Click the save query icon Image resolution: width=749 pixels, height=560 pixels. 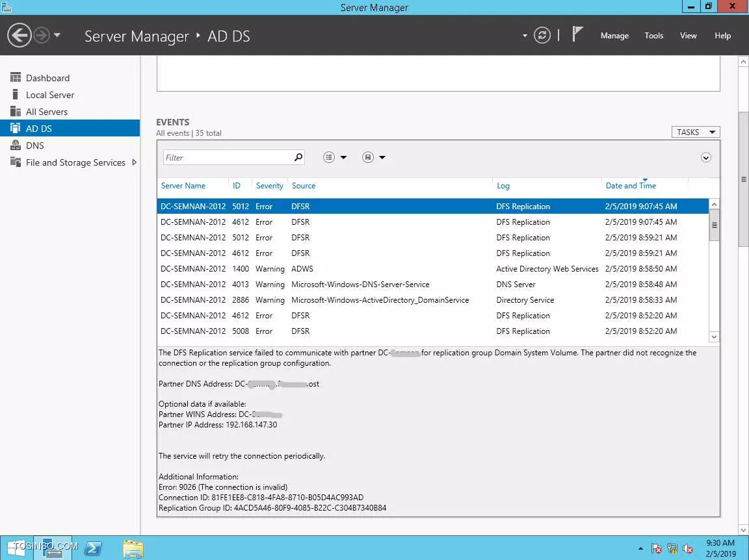click(x=367, y=158)
